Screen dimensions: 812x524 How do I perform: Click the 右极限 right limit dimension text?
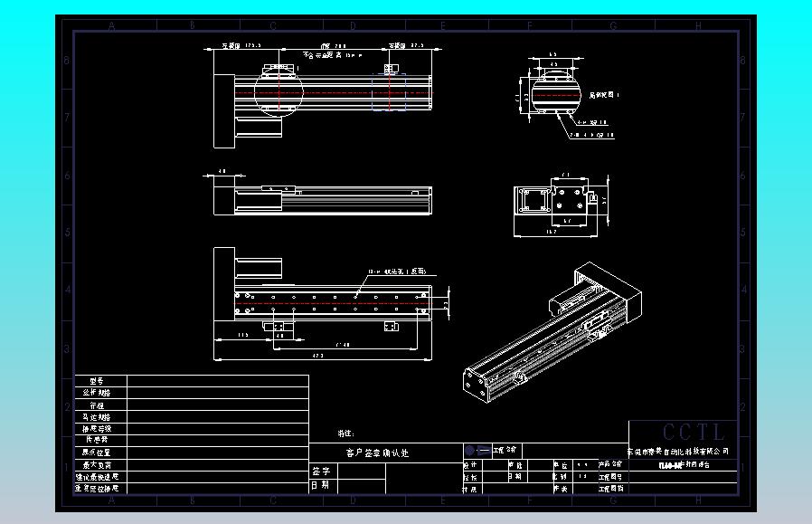click(x=407, y=45)
